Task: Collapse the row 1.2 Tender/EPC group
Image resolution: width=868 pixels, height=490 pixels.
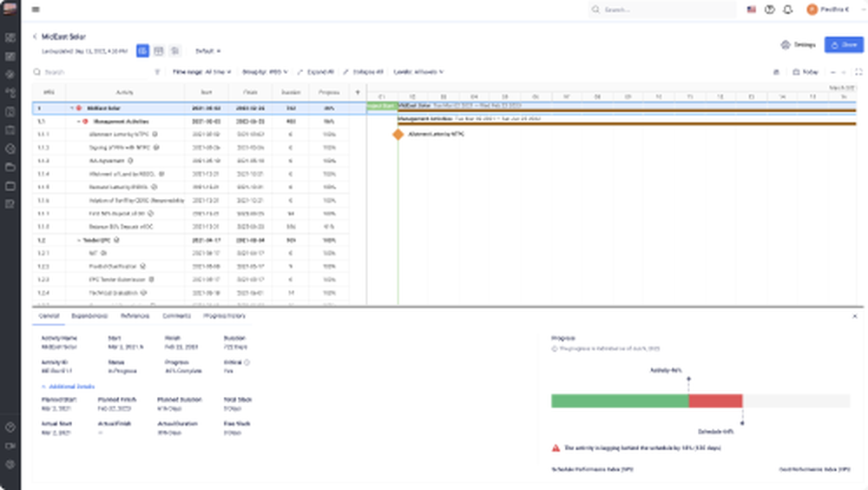Action: tap(78, 240)
